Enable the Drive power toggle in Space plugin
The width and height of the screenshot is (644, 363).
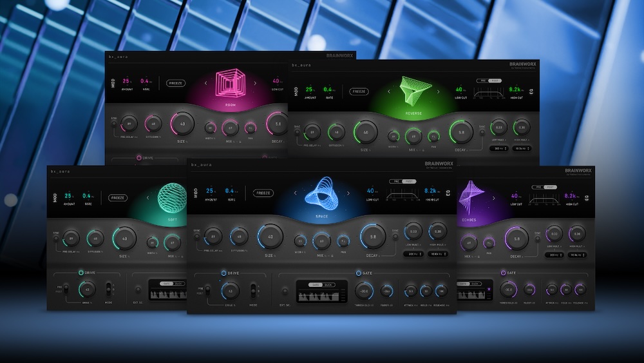224,273
